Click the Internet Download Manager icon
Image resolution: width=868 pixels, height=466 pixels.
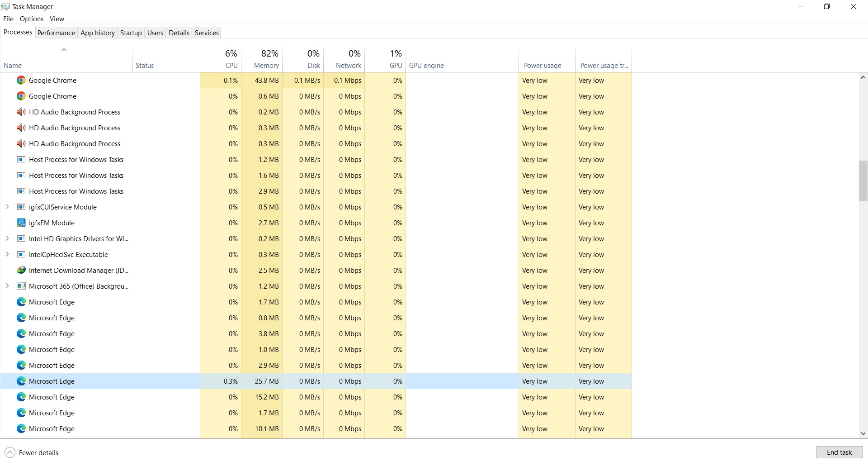click(21, 271)
